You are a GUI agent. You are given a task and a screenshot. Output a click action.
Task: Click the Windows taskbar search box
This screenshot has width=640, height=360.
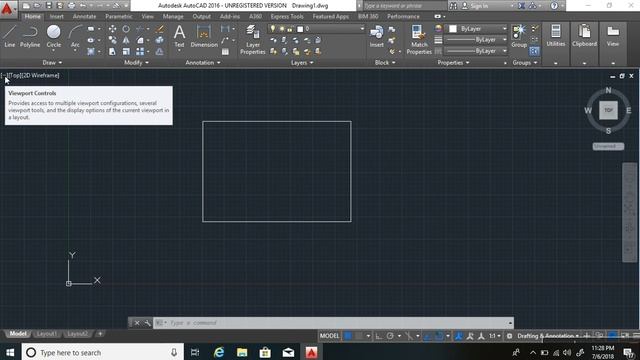click(102, 352)
